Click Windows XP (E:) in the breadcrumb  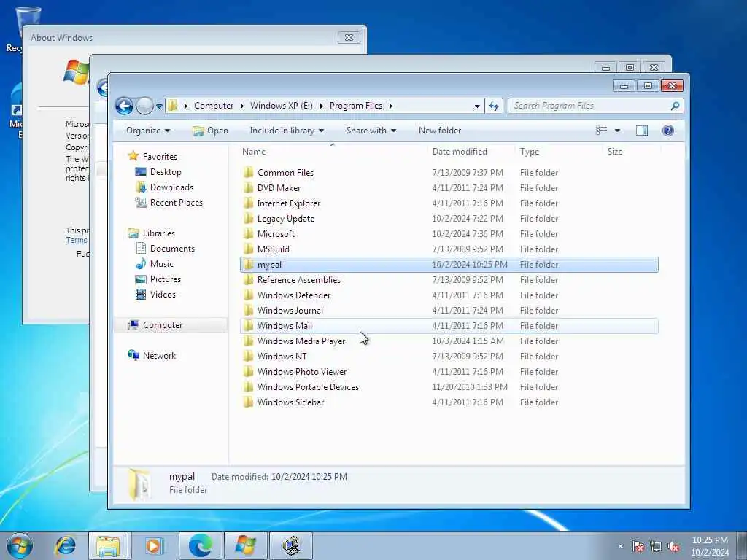pyautogui.click(x=281, y=106)
